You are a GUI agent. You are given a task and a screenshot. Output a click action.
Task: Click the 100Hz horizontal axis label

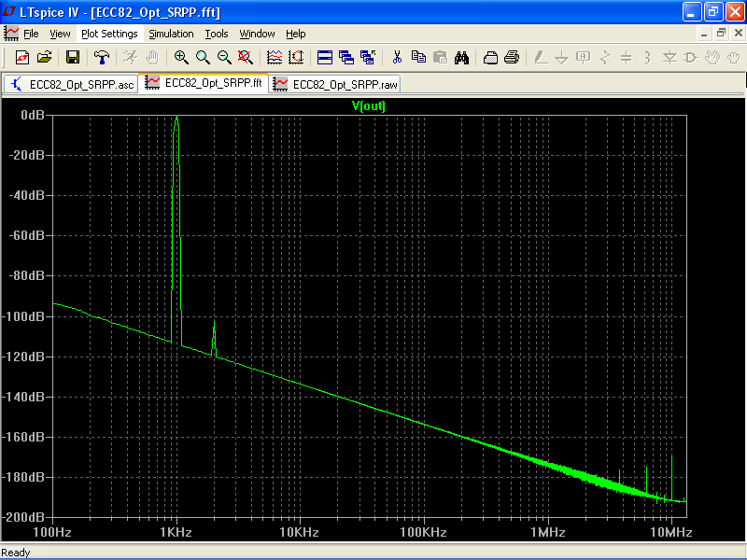pos(52,532)
